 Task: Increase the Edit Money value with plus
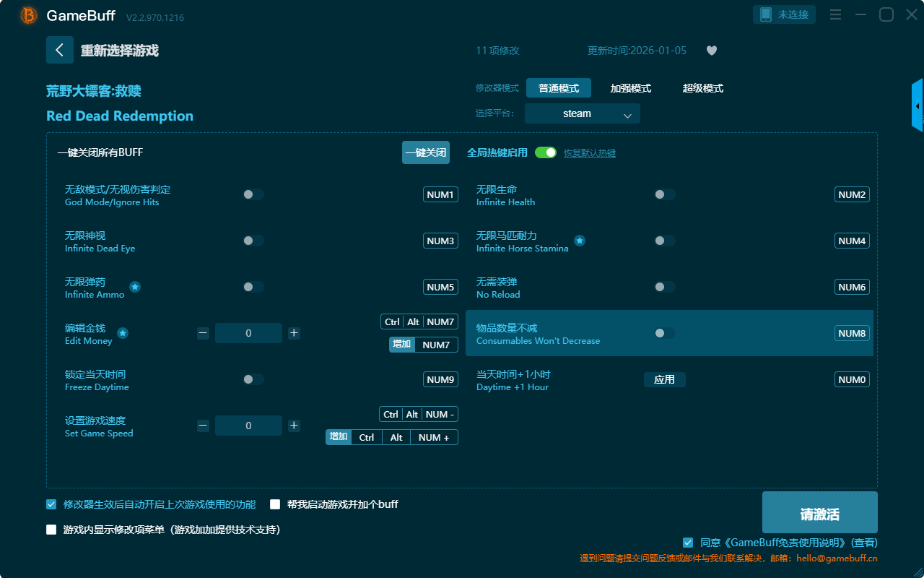tap(294, 333)
